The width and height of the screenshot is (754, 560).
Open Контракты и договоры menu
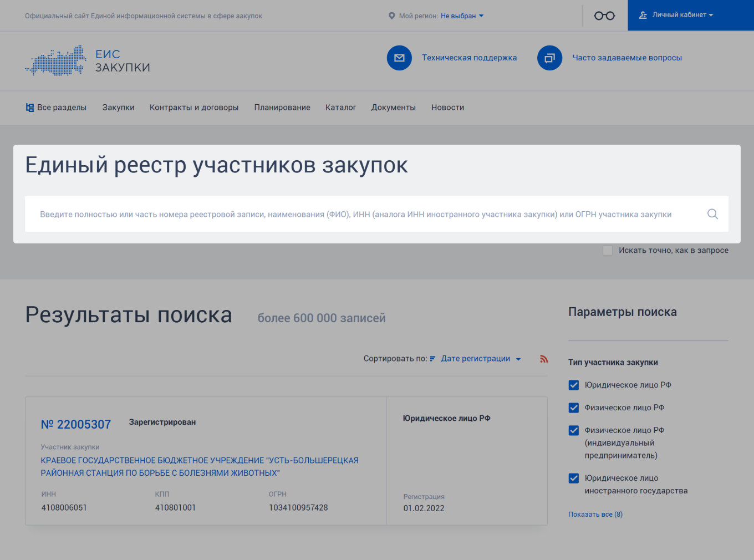tap(194, 108)
